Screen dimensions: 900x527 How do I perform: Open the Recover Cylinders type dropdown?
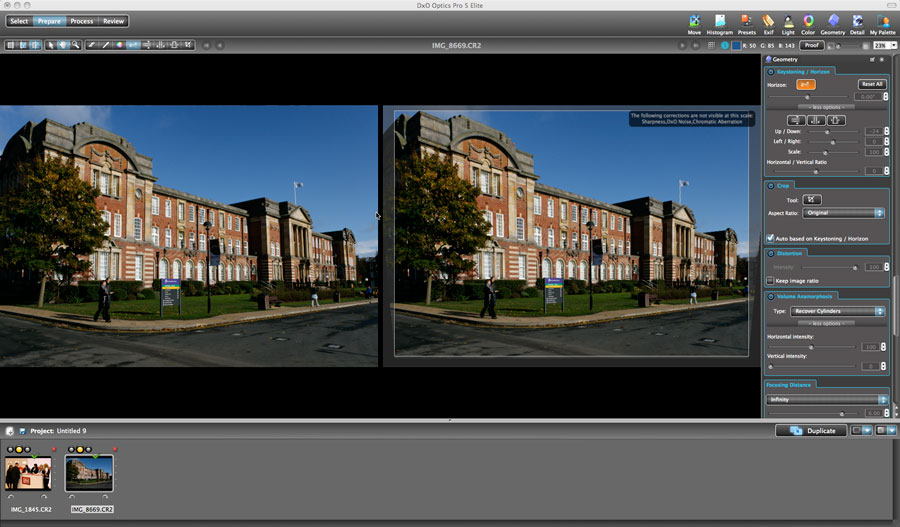(839, 311)
